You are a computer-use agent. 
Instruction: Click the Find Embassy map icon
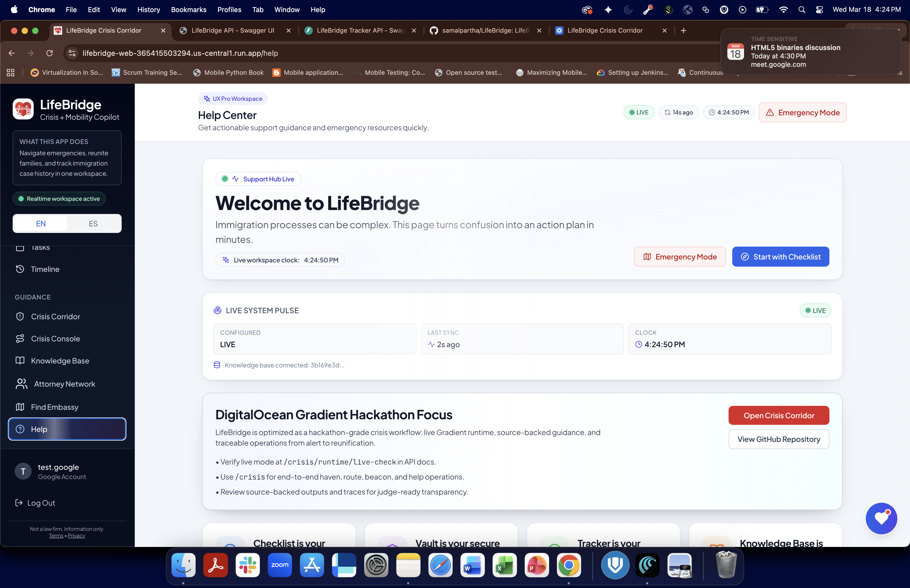pos(20,407)
